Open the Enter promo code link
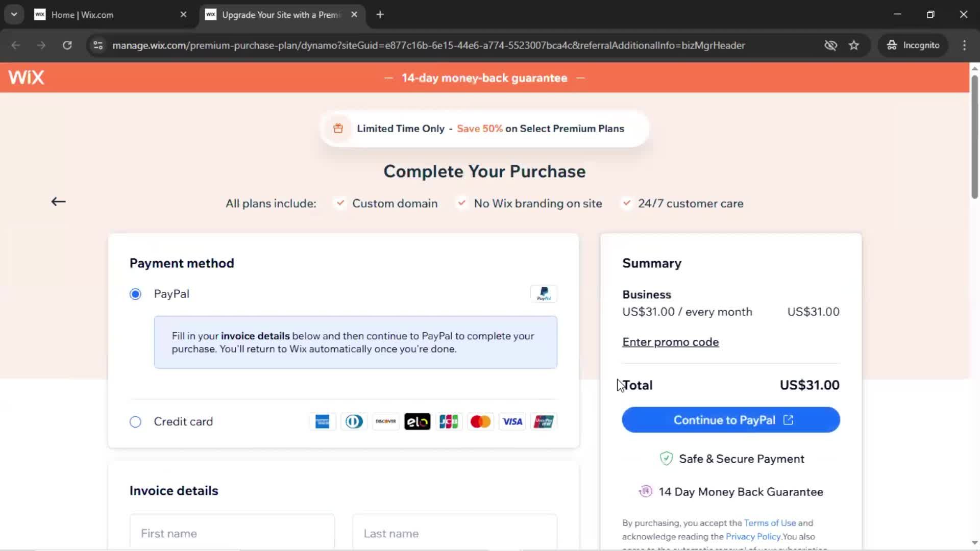 pyautogui.click(x=671, y=342)
